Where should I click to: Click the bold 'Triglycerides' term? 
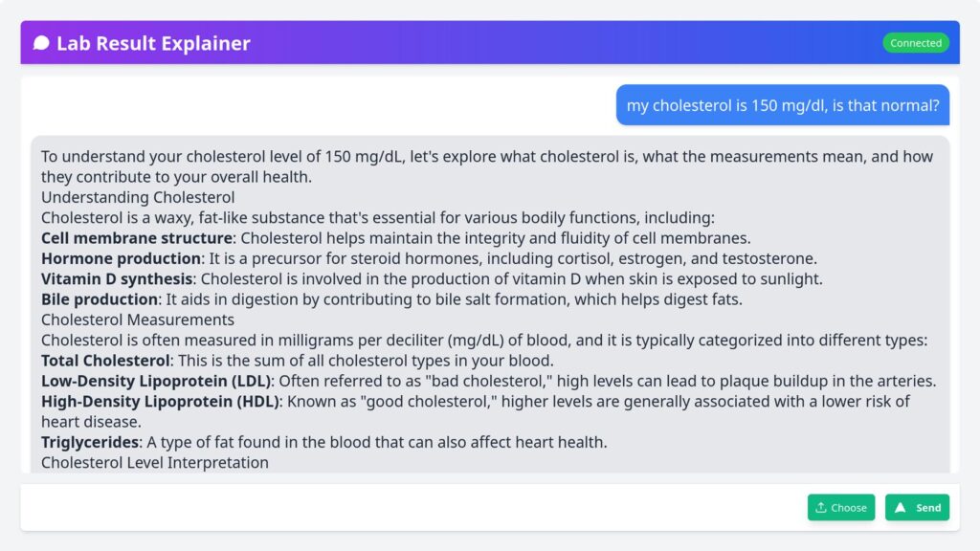tap(90, 442)
